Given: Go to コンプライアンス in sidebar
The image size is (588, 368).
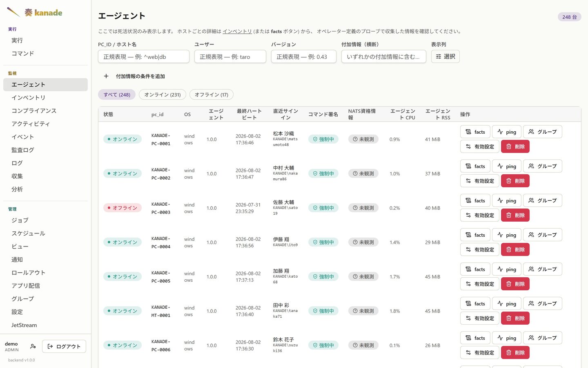Looking at the screenshot, I should (45, 111).
